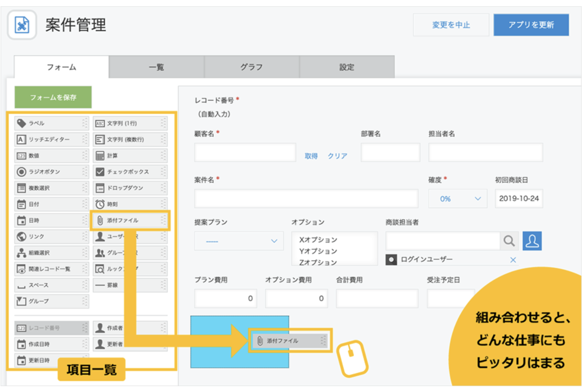The image size is (588, 389).
Task: Remove ログインユーザー by clicking the X
Action: pos(513,260)
